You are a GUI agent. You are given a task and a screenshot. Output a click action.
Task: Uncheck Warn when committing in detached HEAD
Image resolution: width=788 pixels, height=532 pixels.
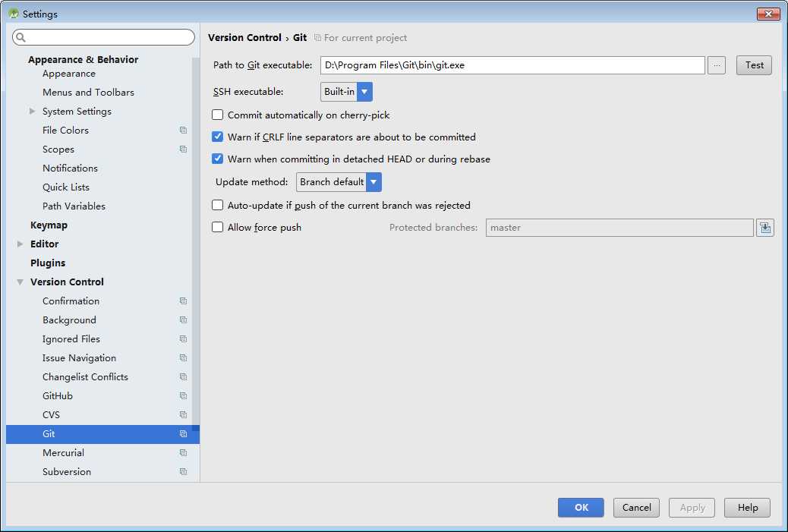218,159
